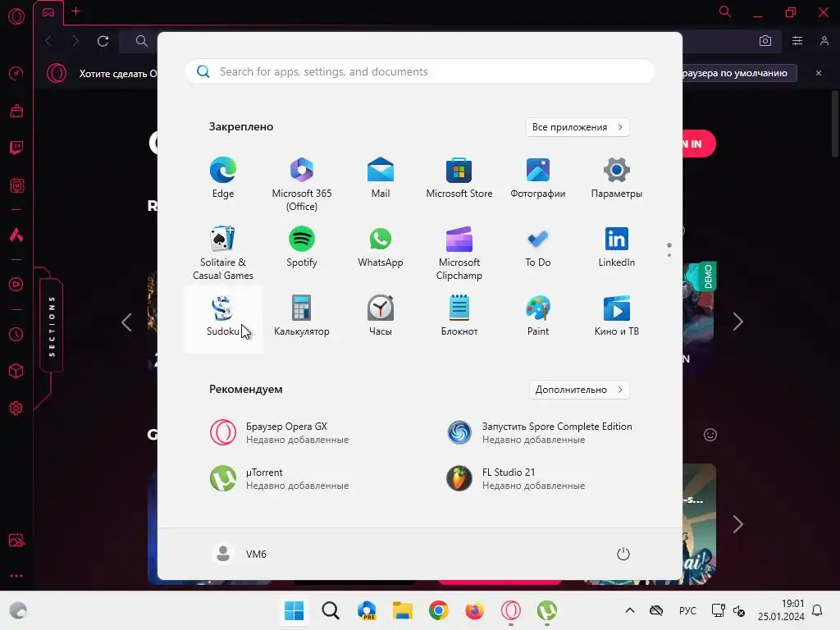Open the VM6 user account menu
Viewport: 840px width, 630px height.
239,554
